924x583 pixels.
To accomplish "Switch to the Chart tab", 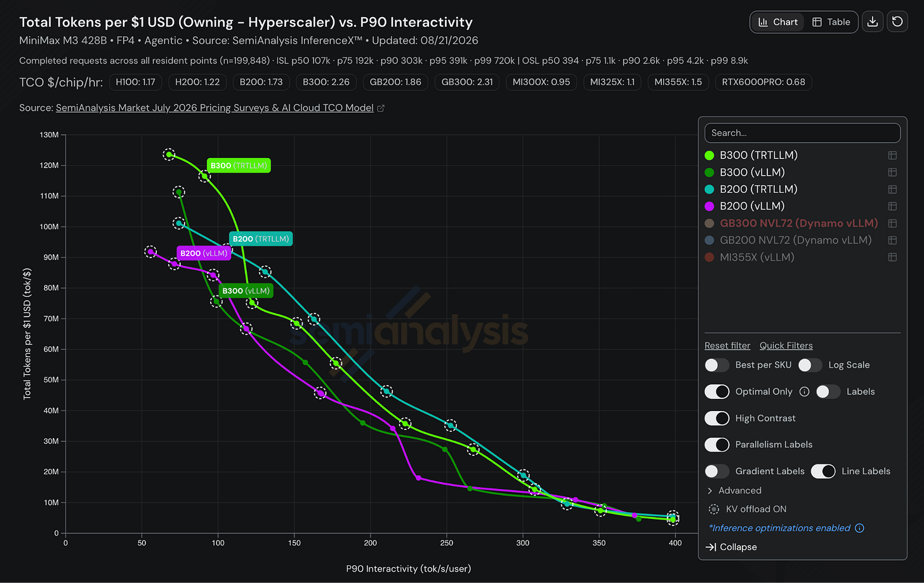I will coord(778,22).
